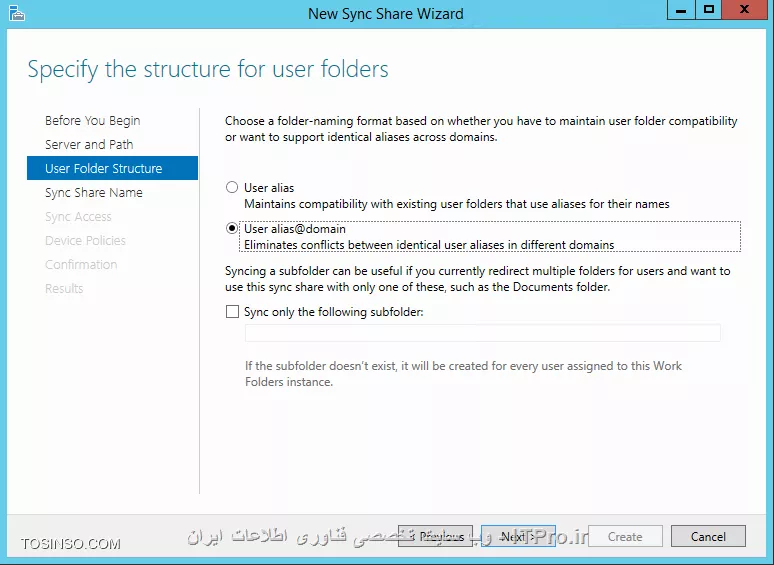Click the 'Maintains compatibility with existing user folders' description

point(457,204)
